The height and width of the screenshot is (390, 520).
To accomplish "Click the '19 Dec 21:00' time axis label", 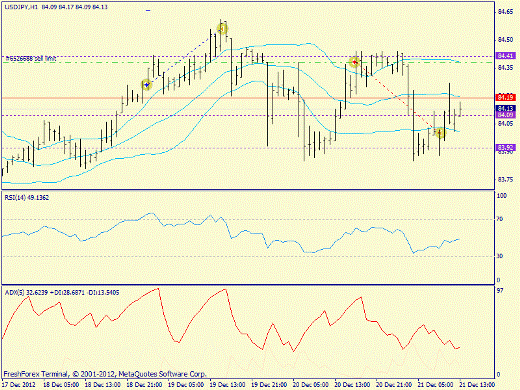I will 269,385.
